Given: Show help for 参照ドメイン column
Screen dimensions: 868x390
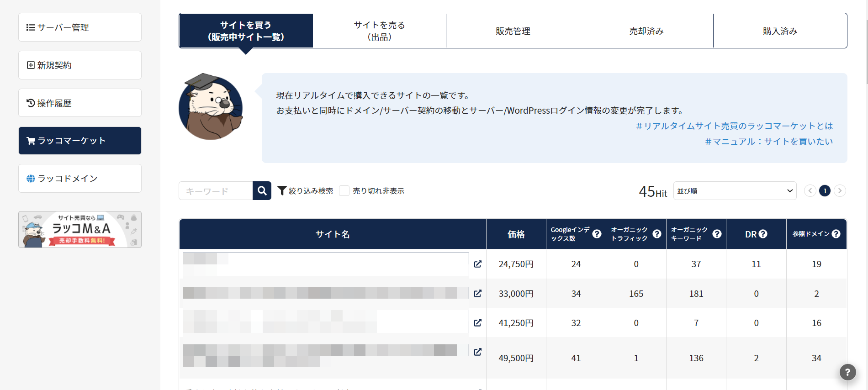Looking at the screenshot, I should [836, 234].
